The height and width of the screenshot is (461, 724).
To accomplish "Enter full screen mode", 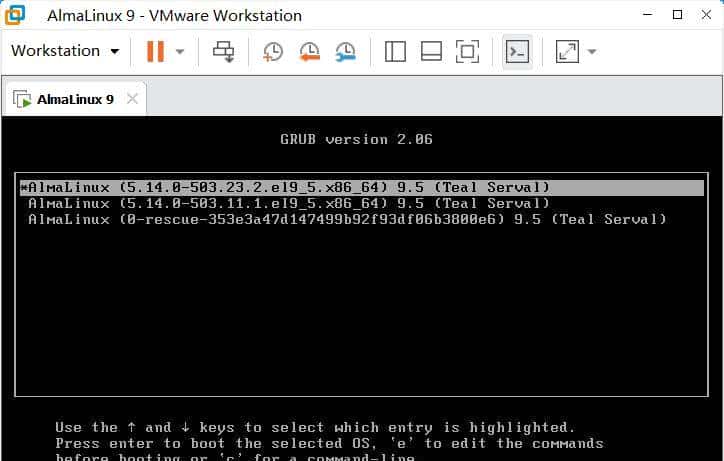I will pyautogui.click(x=467, y=51).
